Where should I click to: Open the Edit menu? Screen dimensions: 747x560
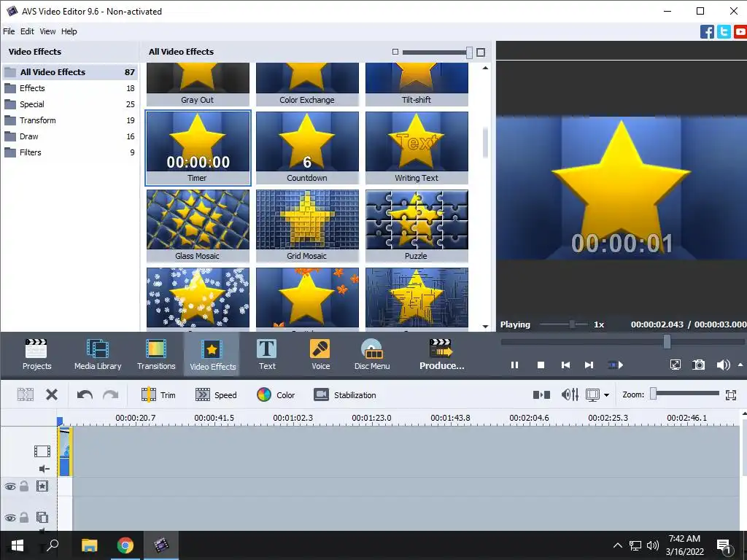point(27,31)
